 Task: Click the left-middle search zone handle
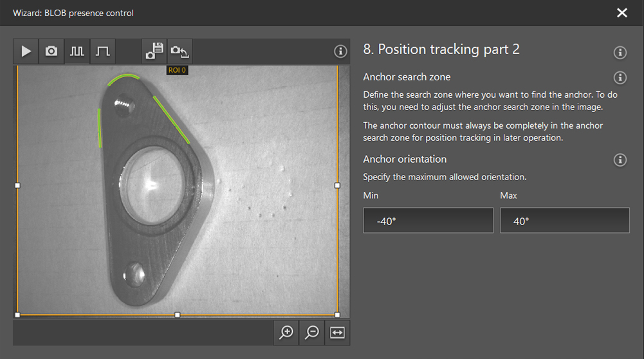point(17,185)
